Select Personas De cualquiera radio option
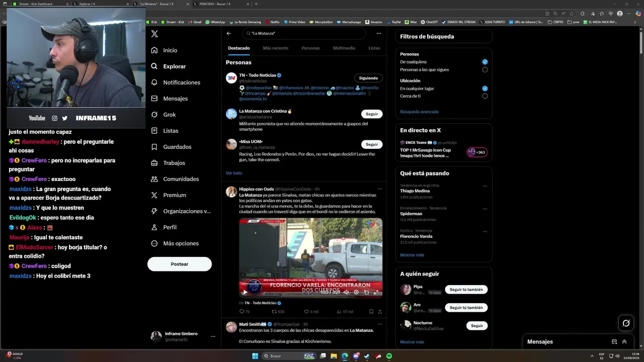The width and height of the screenshot is (644, 362). click(x=485, y=62)
